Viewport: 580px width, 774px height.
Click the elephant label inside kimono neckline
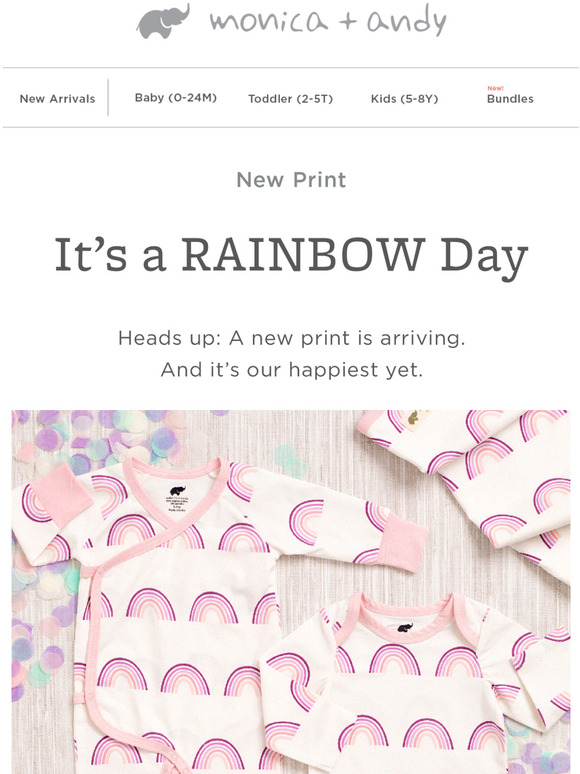point(177,498)
